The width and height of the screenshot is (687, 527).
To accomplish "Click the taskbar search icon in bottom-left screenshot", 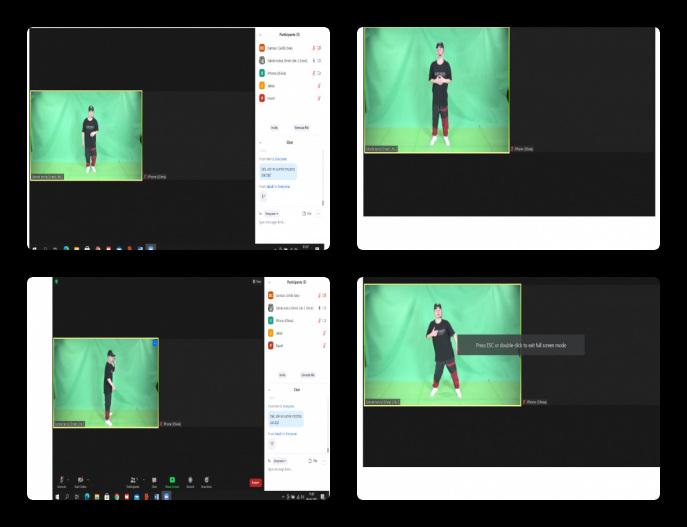I will 67,497.
